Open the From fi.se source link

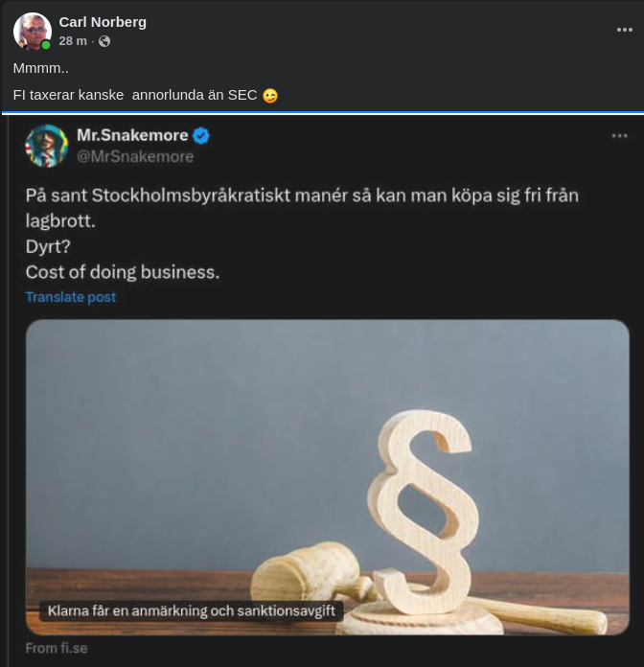point(57,649)
